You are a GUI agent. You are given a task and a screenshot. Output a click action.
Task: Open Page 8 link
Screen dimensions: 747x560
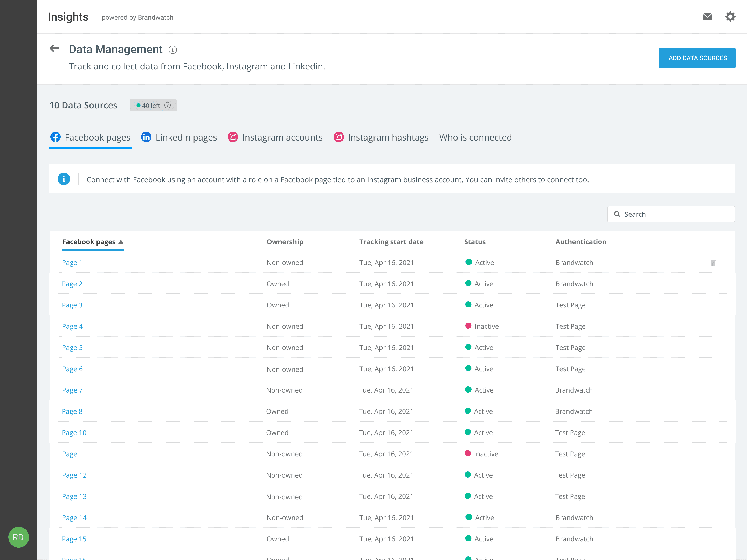click(72, 411)
